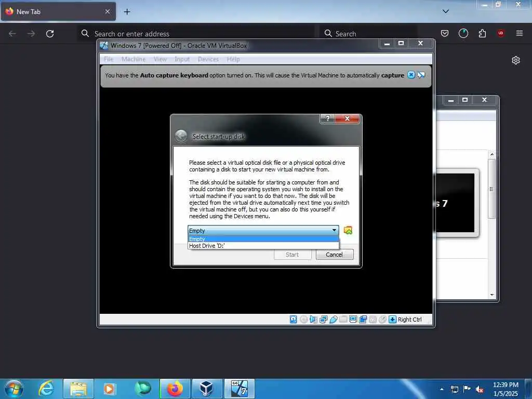Click the video capture status icon

click(363, 320)
